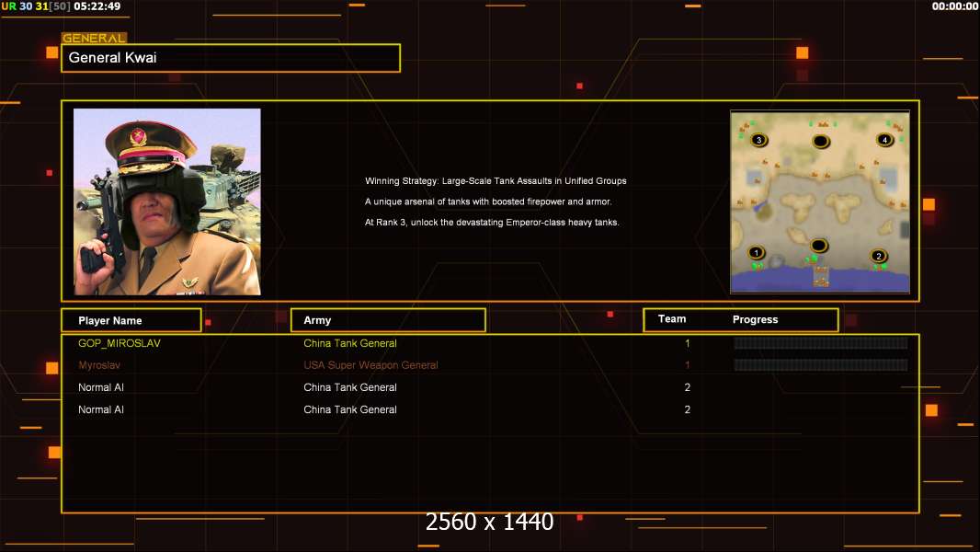
Task: Select the empty bottom-center start slot on map
Action: (818, 246)
